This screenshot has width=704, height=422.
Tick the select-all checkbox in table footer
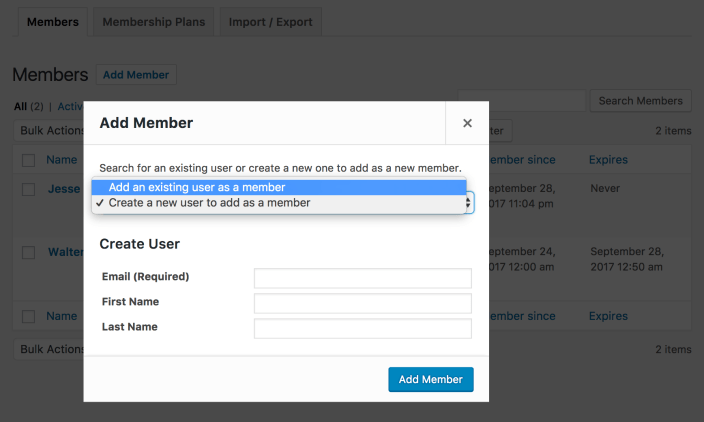click(x=29, y=316)
